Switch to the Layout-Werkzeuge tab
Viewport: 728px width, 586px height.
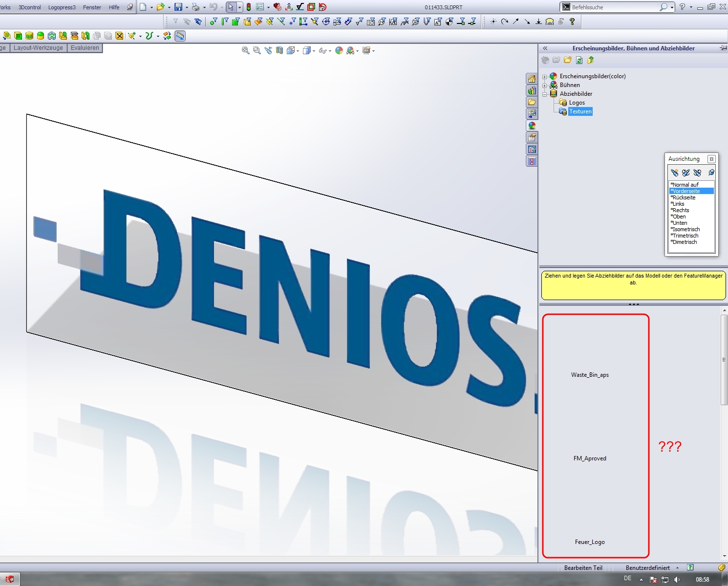[x=38, y=48]
